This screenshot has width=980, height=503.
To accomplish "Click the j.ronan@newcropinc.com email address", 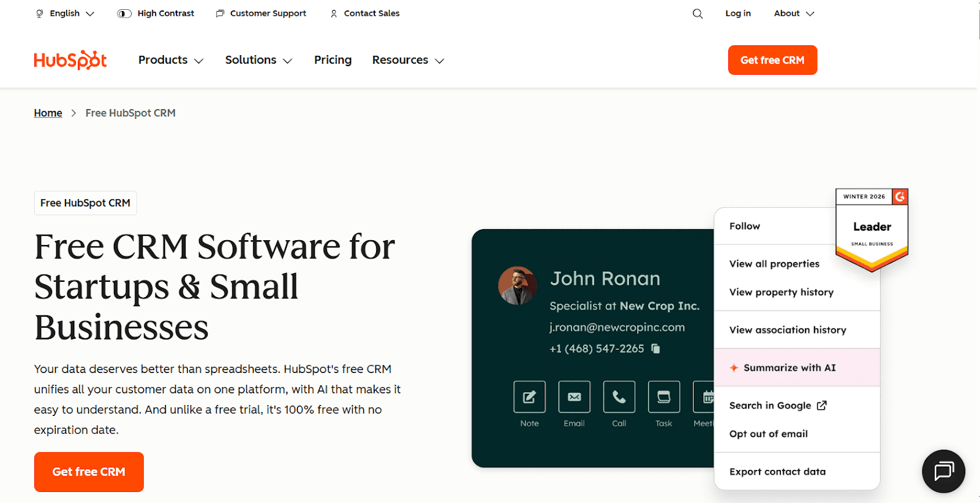I will 617,327.
